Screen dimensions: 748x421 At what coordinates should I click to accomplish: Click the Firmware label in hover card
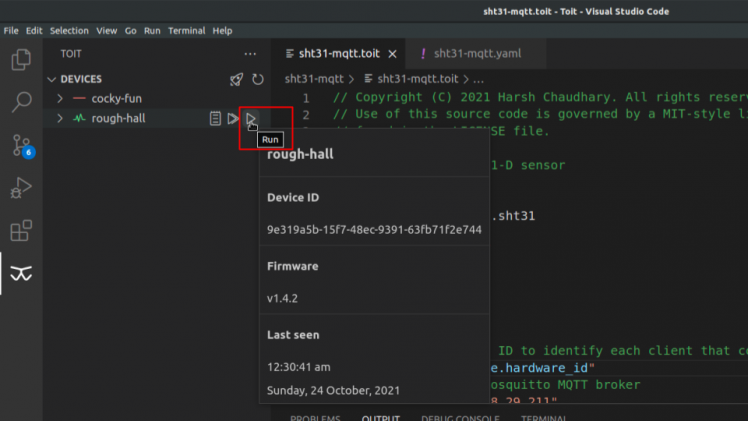(292, 266)
